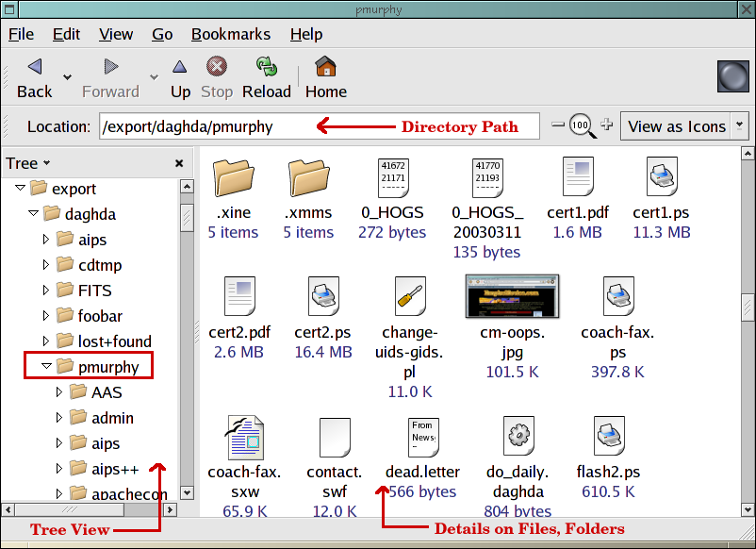Viewport: 756px width, 549px height.
Task: Open the View as Icons dropdown
Action: click(x=739, y=125)
